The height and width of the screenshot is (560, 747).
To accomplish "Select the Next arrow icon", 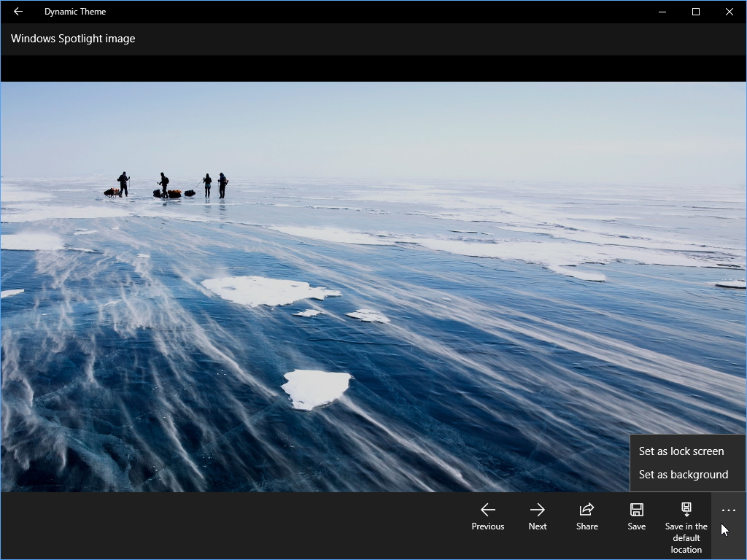I will pyautogui.click(x=537, y=509).
